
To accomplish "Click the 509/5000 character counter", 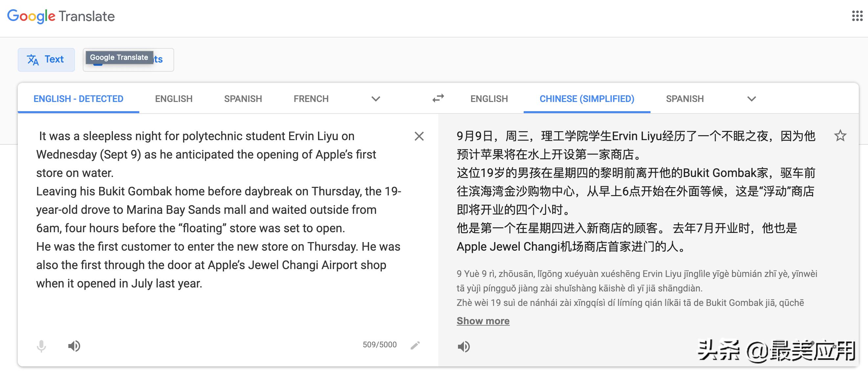I will pyautogui.click(x=379, y=345).
